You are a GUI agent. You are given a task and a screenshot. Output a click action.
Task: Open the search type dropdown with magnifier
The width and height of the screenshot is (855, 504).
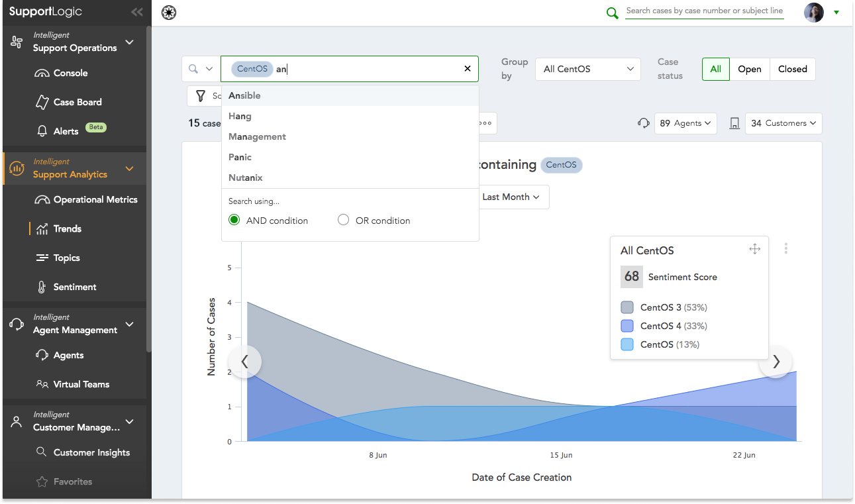click(201, 69)
